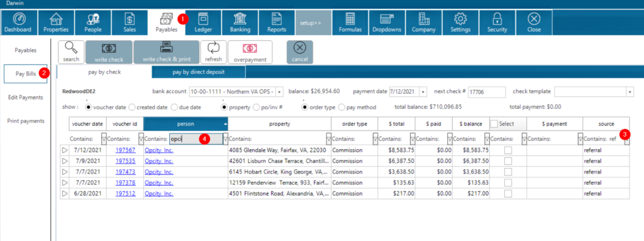The height and width of the screenshot is (241, 644).
Task: Open Opcity, Inc. link for voucher 197512
Action: pyautogui.click(x=158, y=193)
